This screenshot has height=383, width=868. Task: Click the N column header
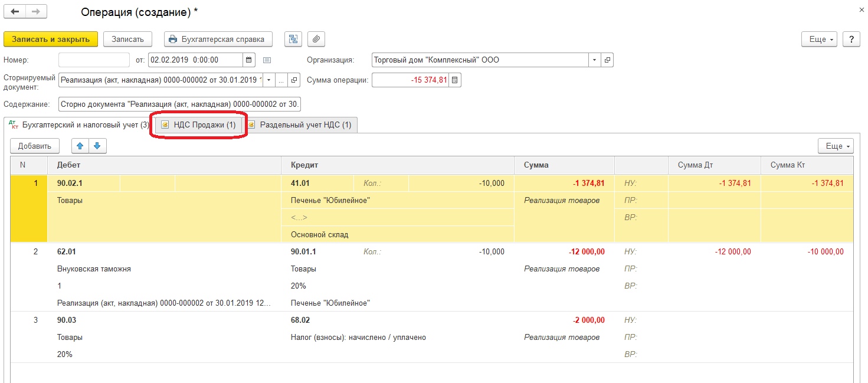[x=29, y=165]
